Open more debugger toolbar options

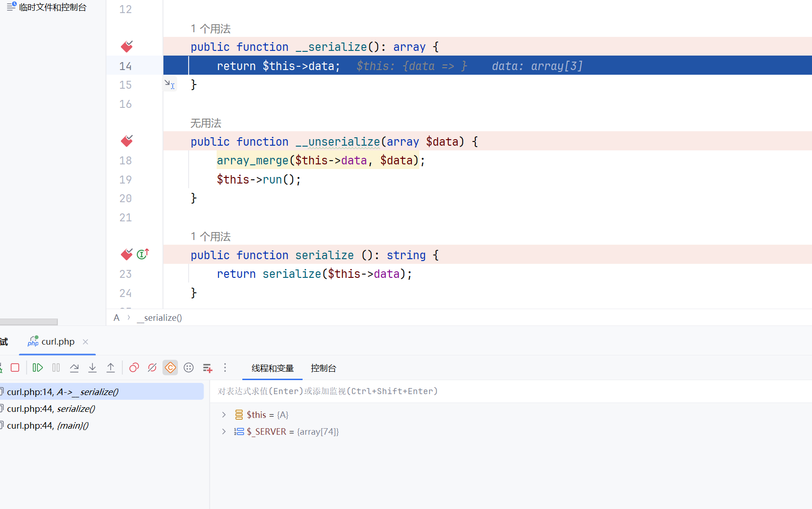click(x=225, y=368)
